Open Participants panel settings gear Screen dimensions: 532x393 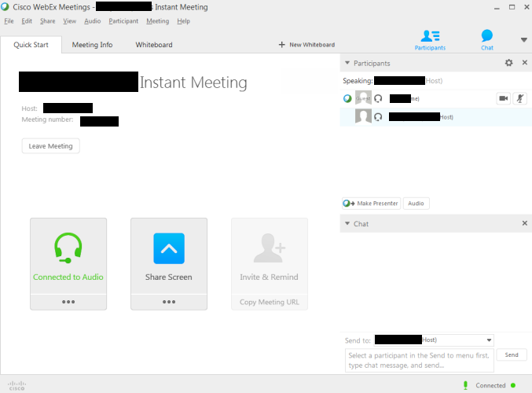(x=508, y=63)
